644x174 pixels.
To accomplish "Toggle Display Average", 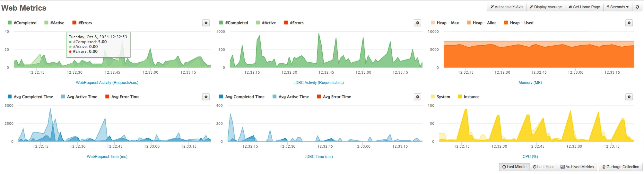I will 545,7.
